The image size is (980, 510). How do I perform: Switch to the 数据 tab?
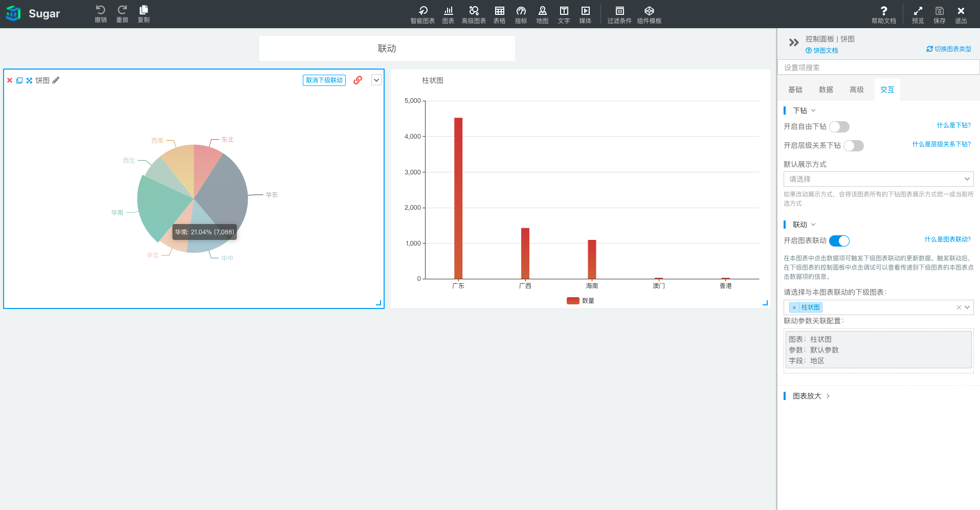pyautogui.click(x=826, y=90)
